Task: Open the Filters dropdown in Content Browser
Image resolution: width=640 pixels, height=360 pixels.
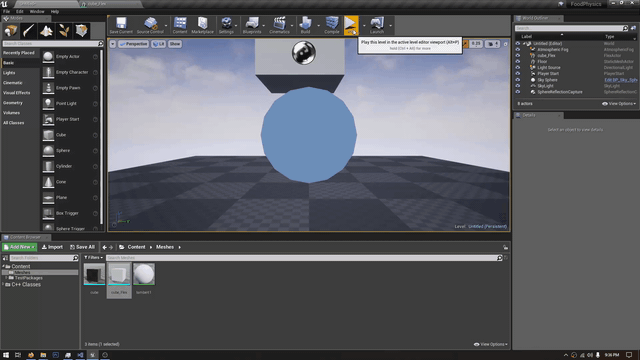Action: tap(93, 258)
